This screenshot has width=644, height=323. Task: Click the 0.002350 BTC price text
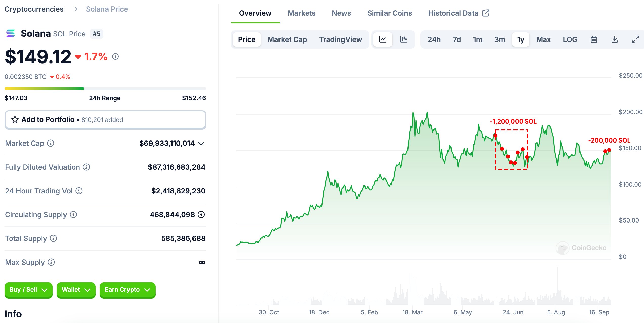click(25, 77)
